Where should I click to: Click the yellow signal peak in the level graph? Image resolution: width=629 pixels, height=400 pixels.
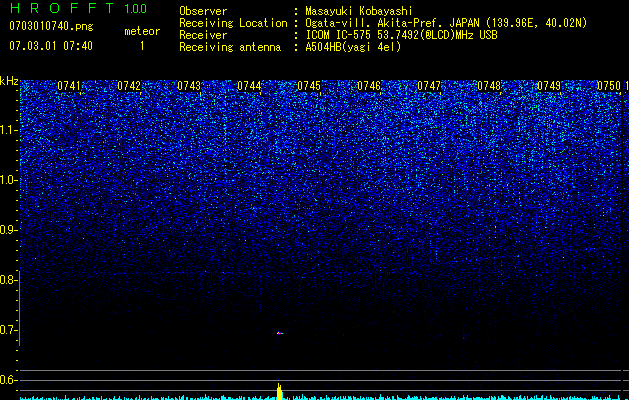click(280, 392)
